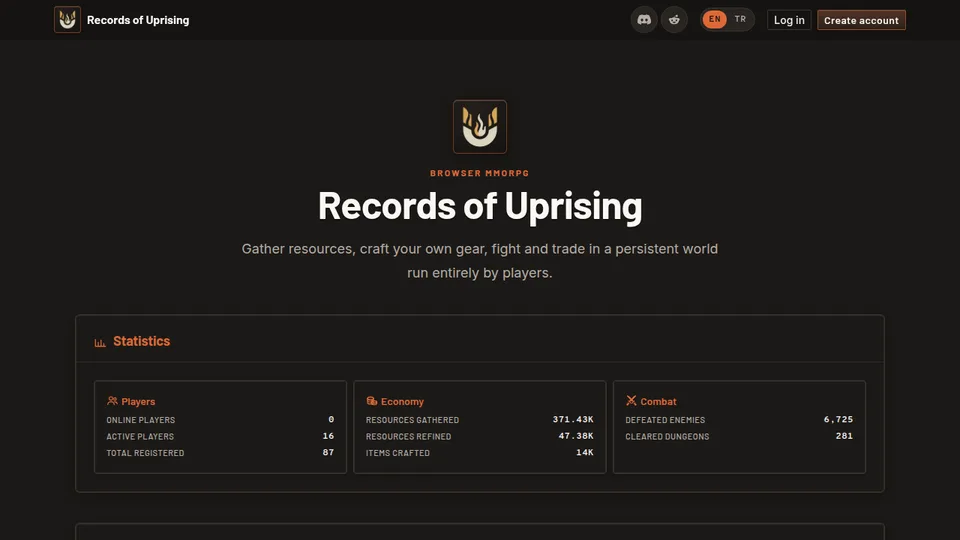
Task: Click the Economy card heading
Action: tap(402, 402)
